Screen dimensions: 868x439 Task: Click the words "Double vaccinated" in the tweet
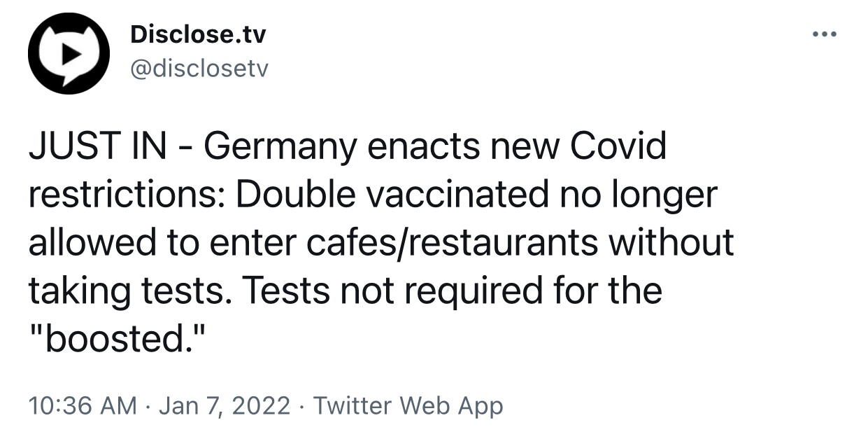392,195
